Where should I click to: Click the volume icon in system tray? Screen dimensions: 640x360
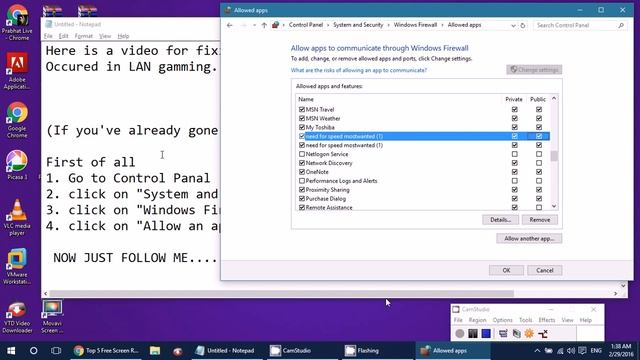(x=571, y=351)
